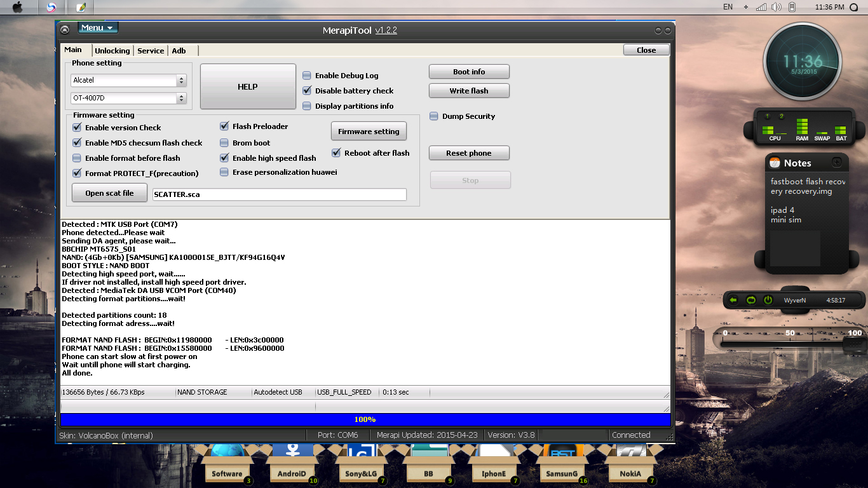Click the Close button in the tab row
The height and width of the screenshot is (488, 868).
click(646, 50)
